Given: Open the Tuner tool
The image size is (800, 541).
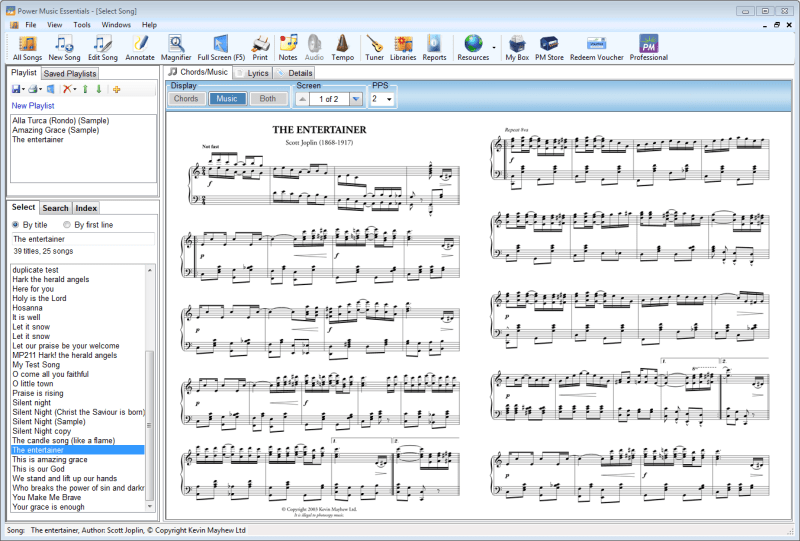Looking at the screenshot, I should (x=374, y=46).
